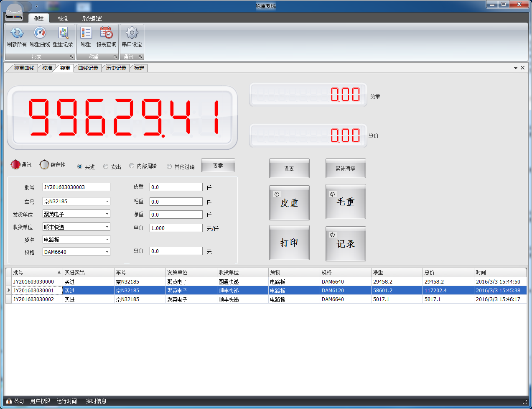Expand the 车号 dropdown

[107, 201]
